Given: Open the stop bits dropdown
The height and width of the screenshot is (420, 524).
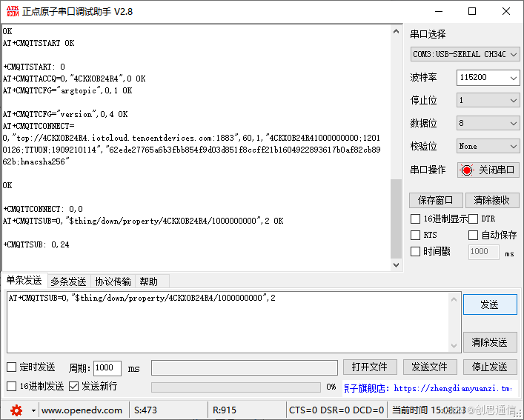Looking at the screenshot, I should click(488, 100).
